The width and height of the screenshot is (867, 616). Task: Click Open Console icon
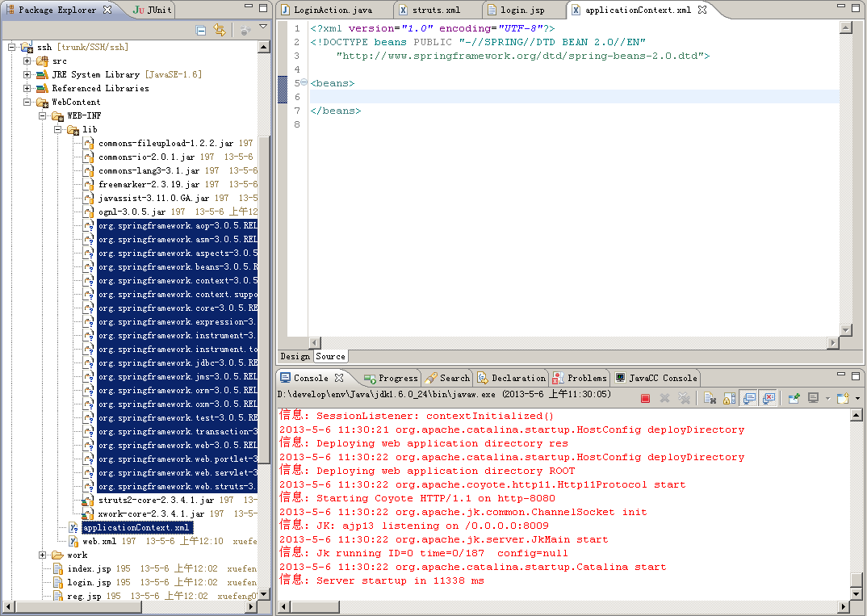843,398
